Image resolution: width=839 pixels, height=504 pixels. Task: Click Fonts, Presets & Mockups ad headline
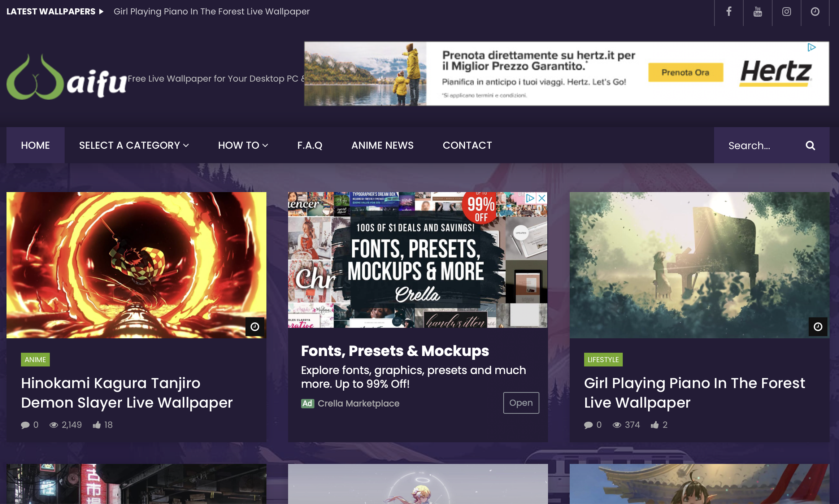[395, 351]
